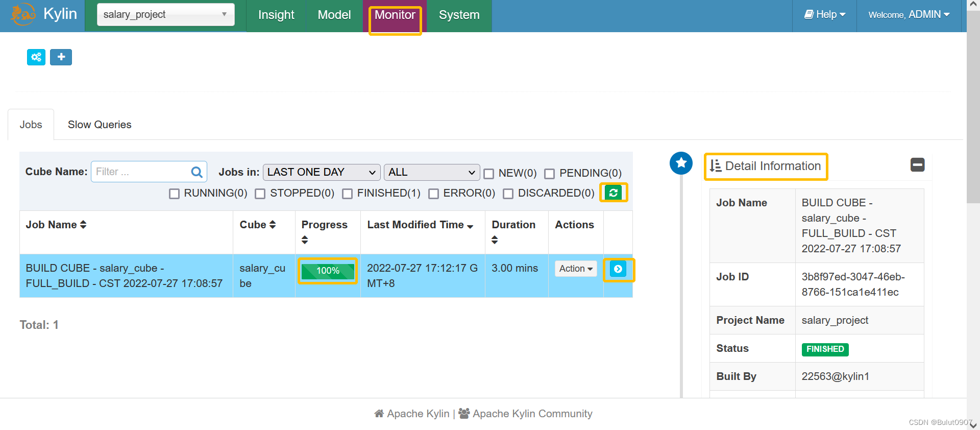This screenshot has height=430, width=980.
Task: Toggle the STOPPED(0) checkbox
Action: 260,194
